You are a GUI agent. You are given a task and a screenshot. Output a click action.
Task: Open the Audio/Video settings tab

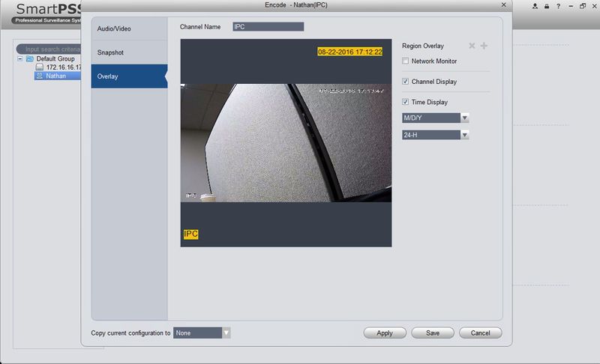pyautogui.click(x=129, y=28)
